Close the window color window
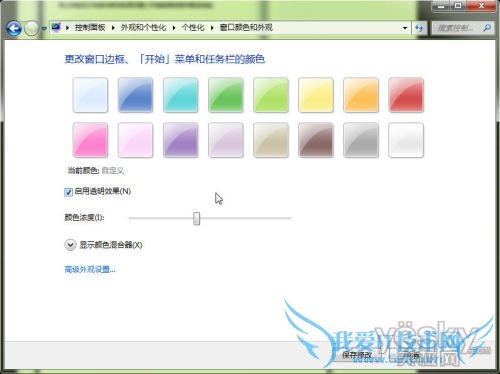Image resolution: width=500 pixels, height=374 pixels. coord(481,6)
